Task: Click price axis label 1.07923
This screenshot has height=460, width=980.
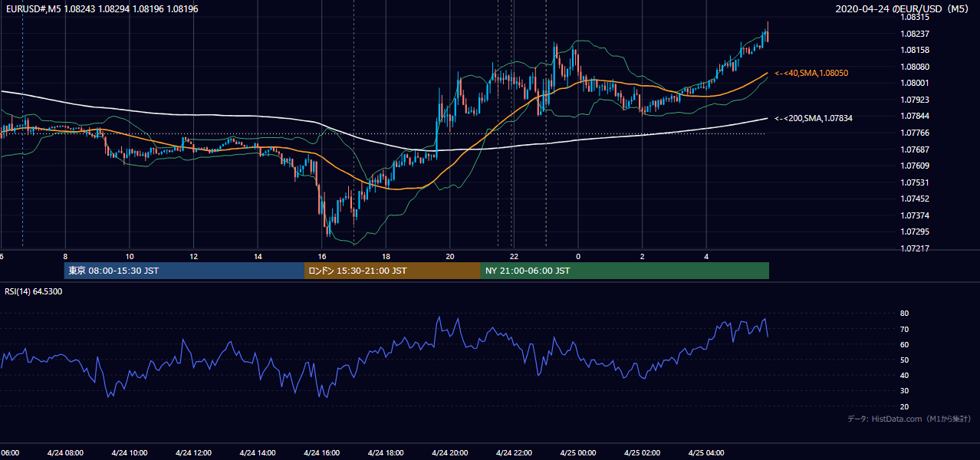Action: coord(916,100)
